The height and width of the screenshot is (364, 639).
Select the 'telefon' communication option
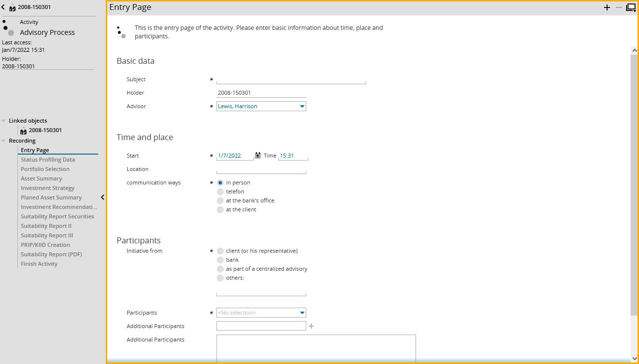(220, 191)
